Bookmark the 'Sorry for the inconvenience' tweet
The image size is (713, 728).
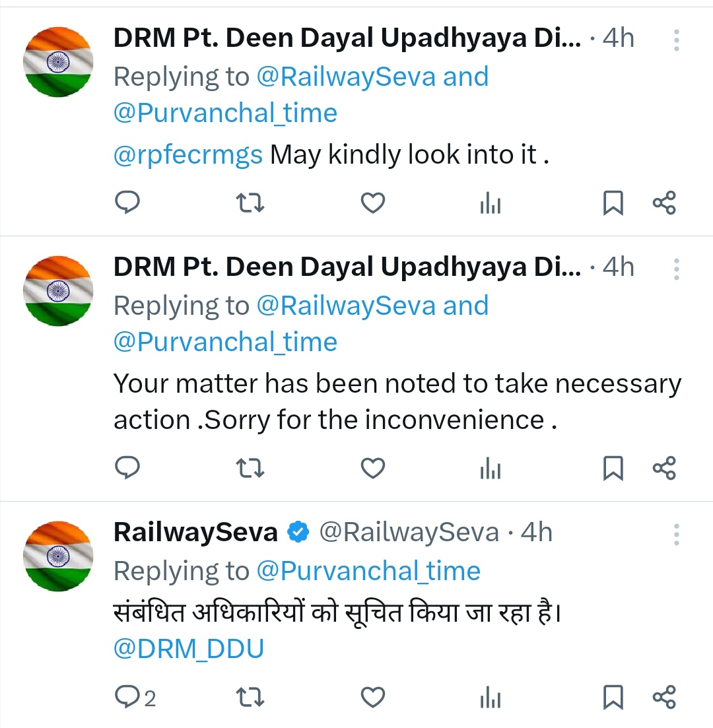[613, 469]
